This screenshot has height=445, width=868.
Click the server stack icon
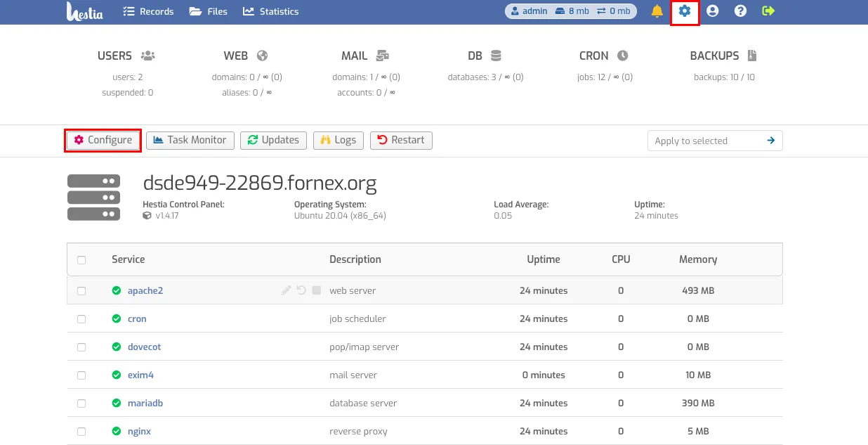(93, 198)
